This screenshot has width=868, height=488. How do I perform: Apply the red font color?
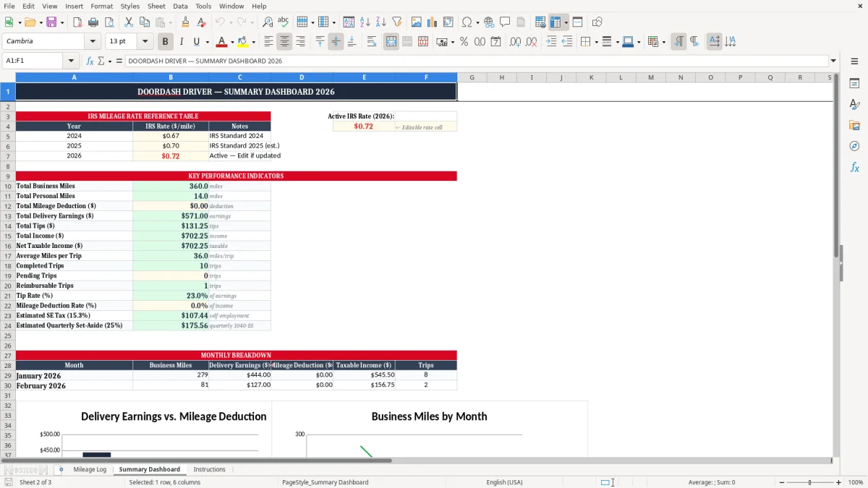point(222,42)
